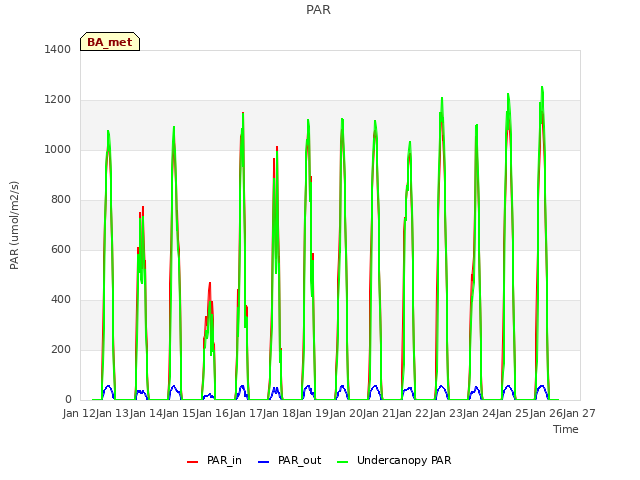The image size is (640, 480).
Task: Click the green Undercanopy PAR legend swatch
Action: (343, 462)
